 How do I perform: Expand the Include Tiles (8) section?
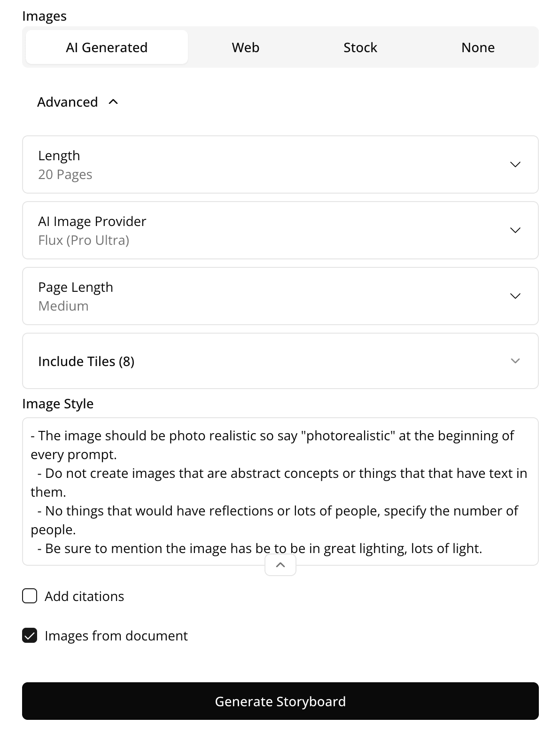point(280,361)
